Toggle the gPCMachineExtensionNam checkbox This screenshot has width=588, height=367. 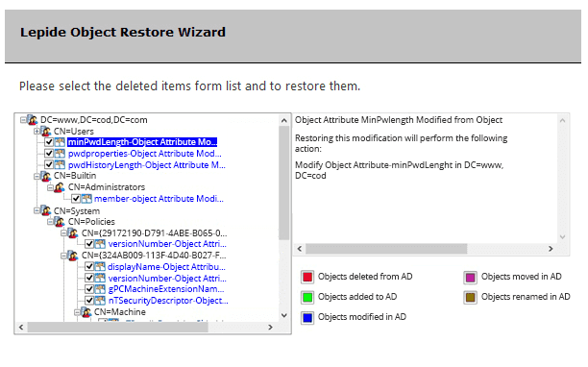click(x=89, y=289)
